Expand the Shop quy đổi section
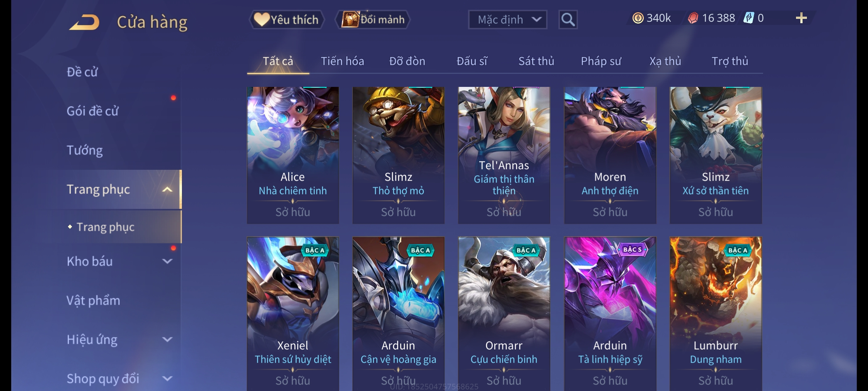Viewport: 868px width, 391px height. (167, 378)
